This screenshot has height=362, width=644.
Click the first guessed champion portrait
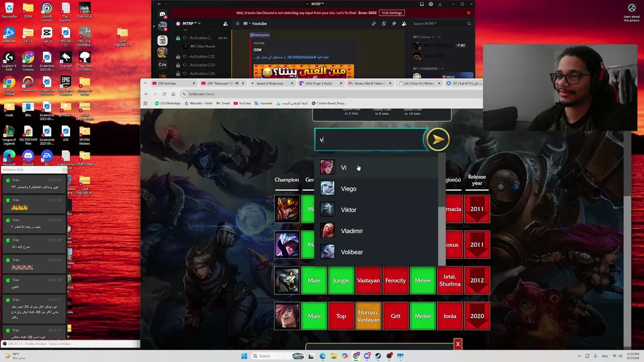tap(287, 209)
